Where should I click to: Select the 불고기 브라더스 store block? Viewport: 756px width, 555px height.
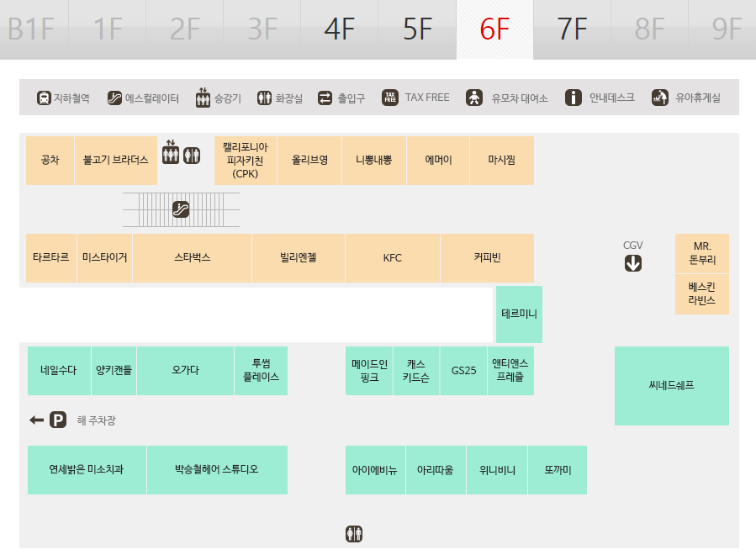click(116, 161)
